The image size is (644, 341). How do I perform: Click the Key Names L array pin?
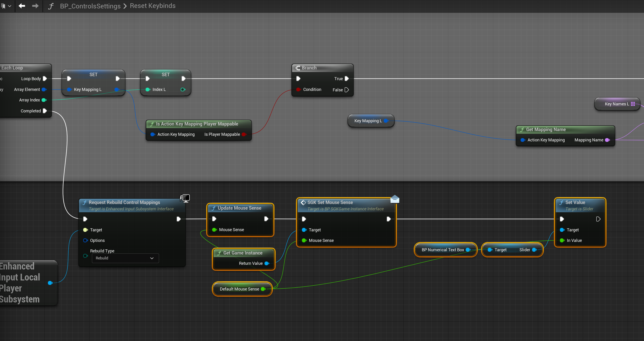633,104
